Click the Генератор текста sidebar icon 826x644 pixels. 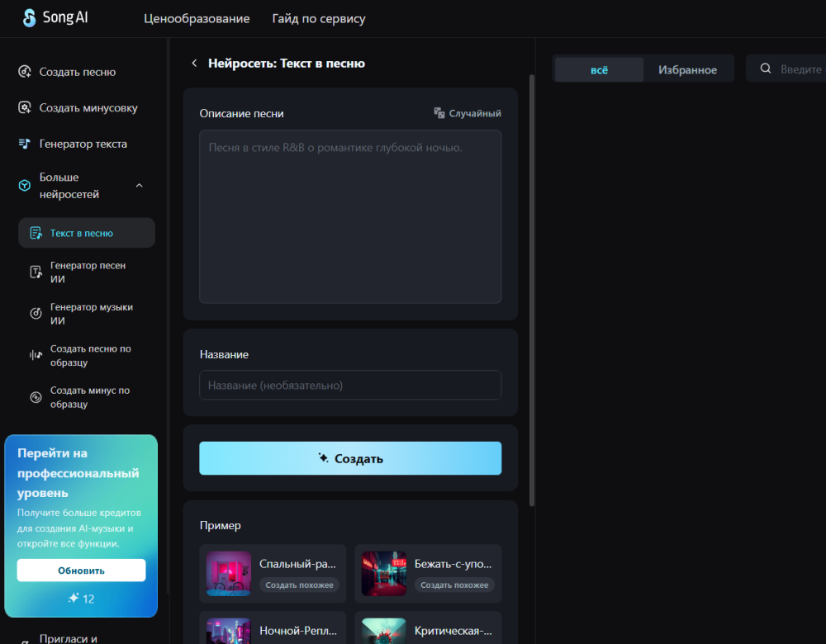point(25,143)
